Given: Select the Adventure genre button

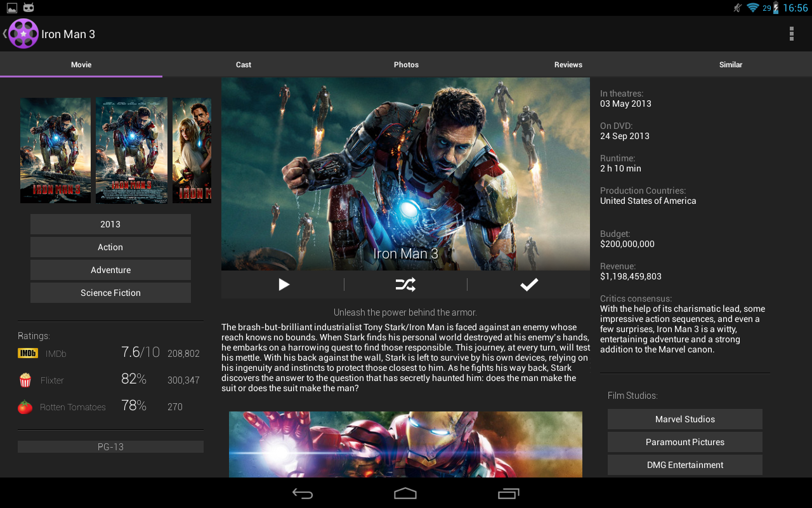Looking at the screenshot, I should click(110, 270).
